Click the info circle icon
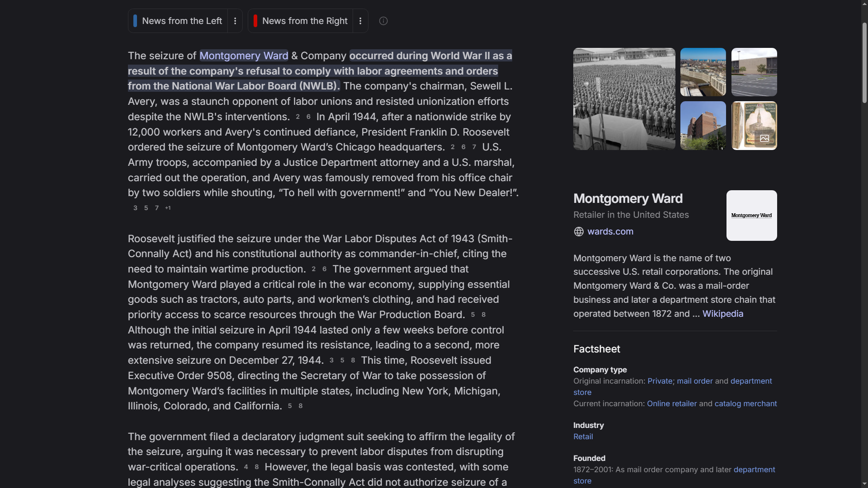868x488 pixels. coord(383,21)
